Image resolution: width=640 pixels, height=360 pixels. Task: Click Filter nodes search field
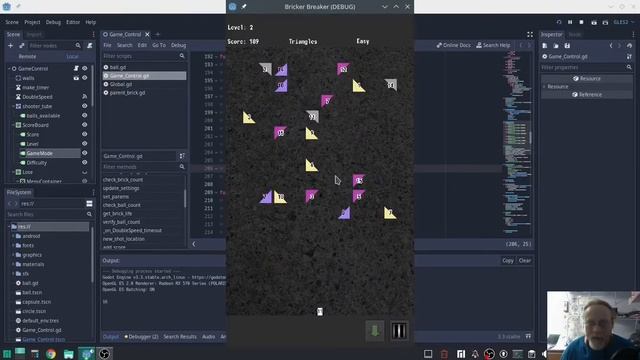54,46
